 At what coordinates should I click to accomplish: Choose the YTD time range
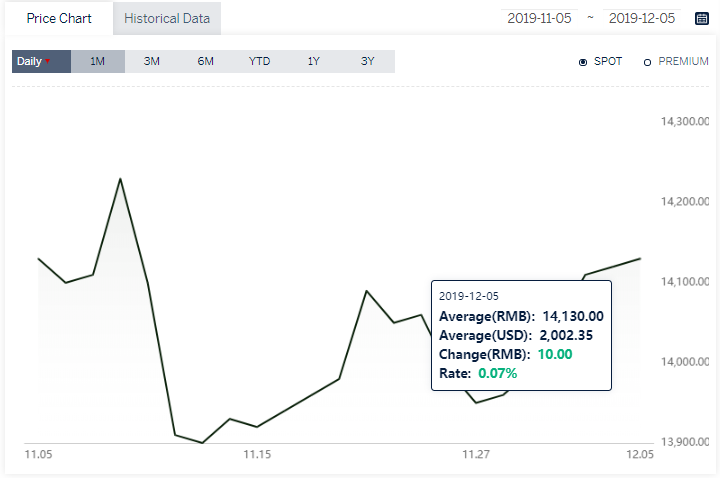[x=259, y=61]
